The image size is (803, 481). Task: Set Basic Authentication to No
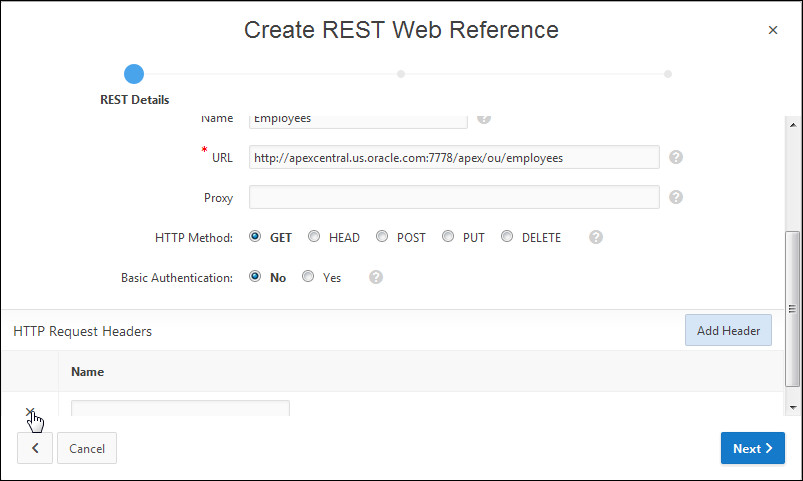255,277
